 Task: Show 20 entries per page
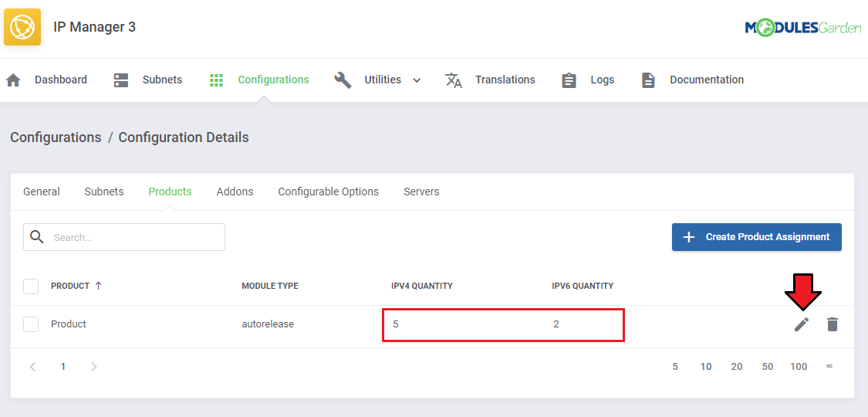click(x=736, y=367)
